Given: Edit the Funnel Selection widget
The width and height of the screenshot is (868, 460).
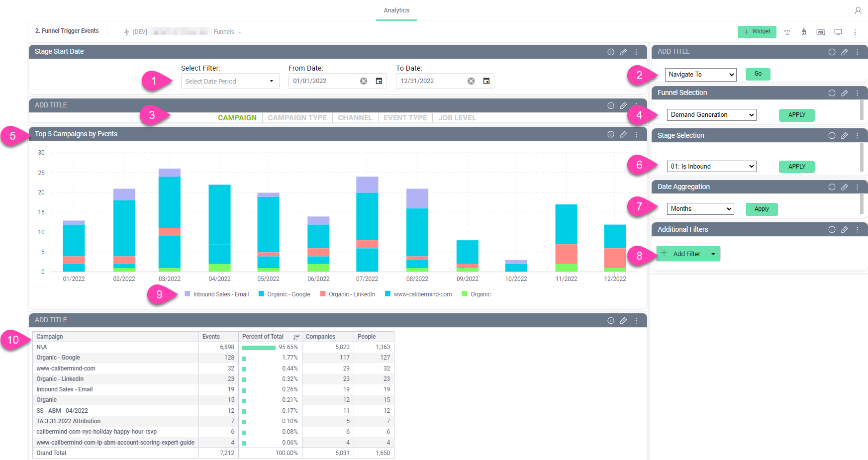Looking at the screenshot, I should point(845,93).
